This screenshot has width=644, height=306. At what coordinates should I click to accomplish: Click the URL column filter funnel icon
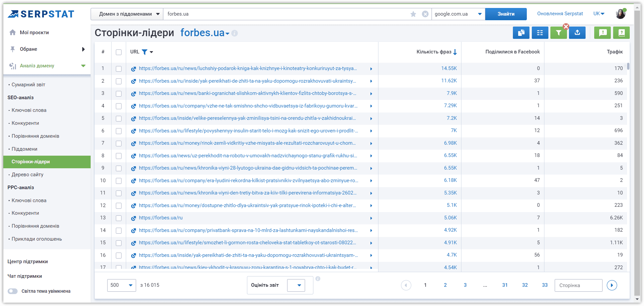tap(144, 52)
